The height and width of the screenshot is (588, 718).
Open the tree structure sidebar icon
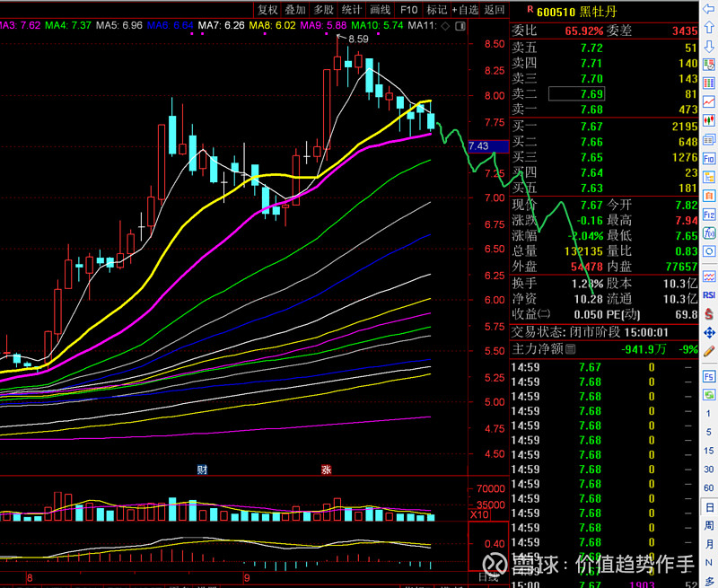point(709,177)
